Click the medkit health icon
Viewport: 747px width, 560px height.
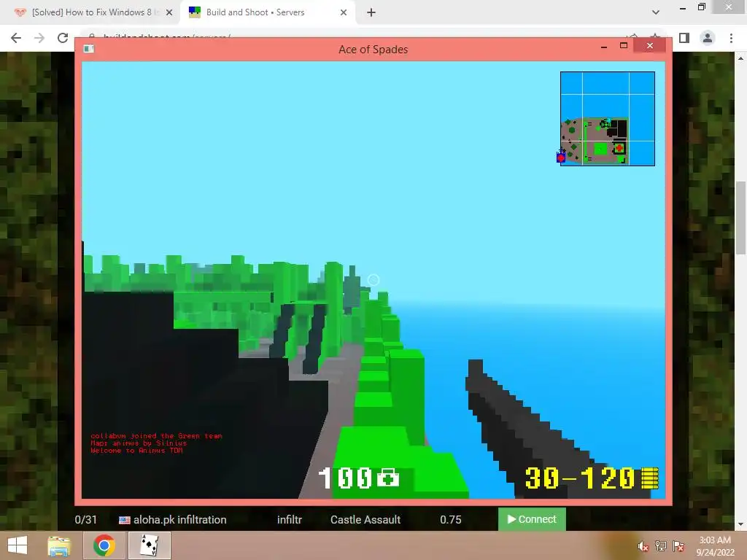(x=388, y=478)
